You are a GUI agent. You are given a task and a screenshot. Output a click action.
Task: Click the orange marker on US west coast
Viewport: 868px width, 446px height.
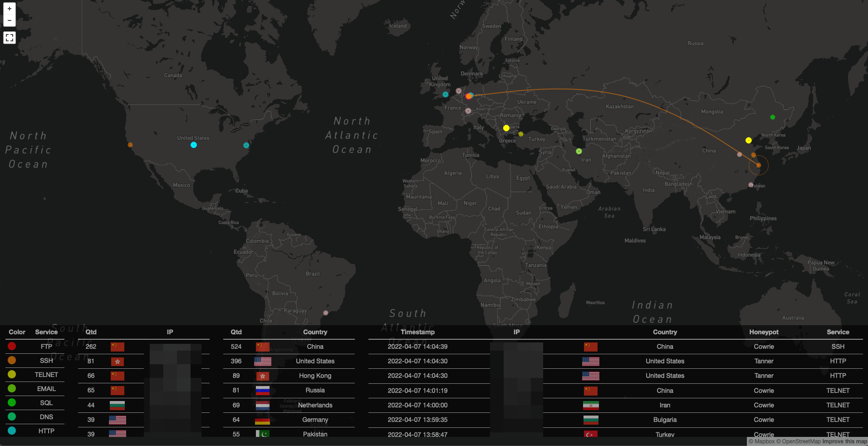(x=130, y=145)
